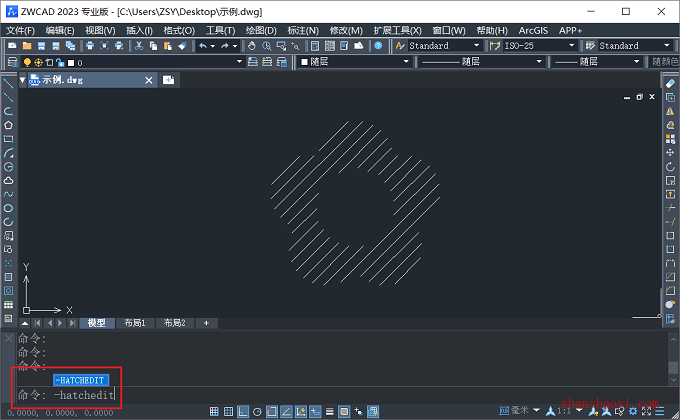Choose the -HATCHEDIT autocomplete suggestion
Viewport: 680px width, 420px height.
click(81, 380)
